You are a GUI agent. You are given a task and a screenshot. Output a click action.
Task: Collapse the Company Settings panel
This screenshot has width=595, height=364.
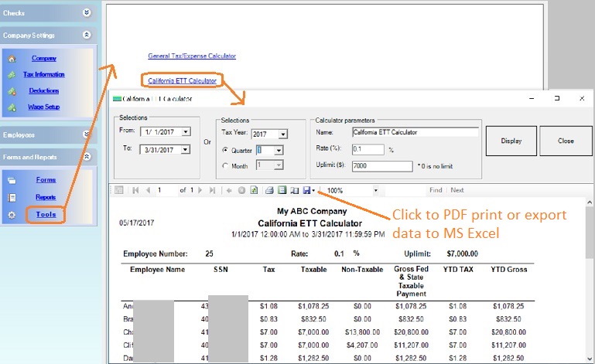(87, 35)
